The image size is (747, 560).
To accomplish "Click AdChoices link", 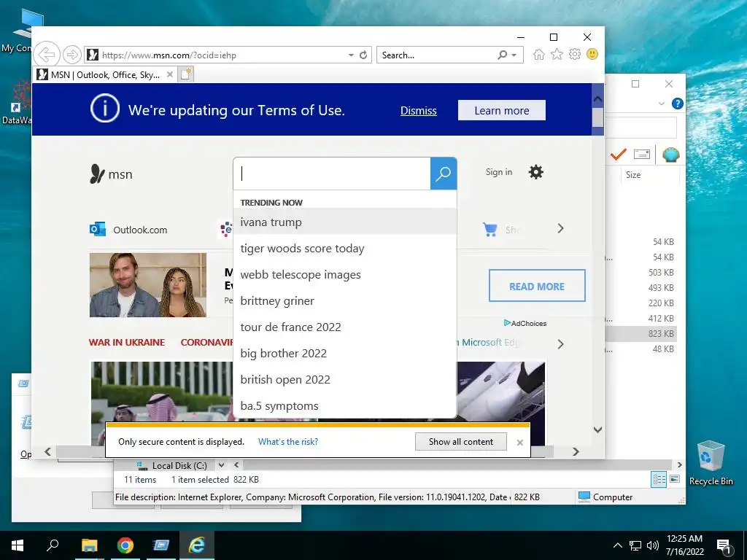I will (x=525, y=323).
